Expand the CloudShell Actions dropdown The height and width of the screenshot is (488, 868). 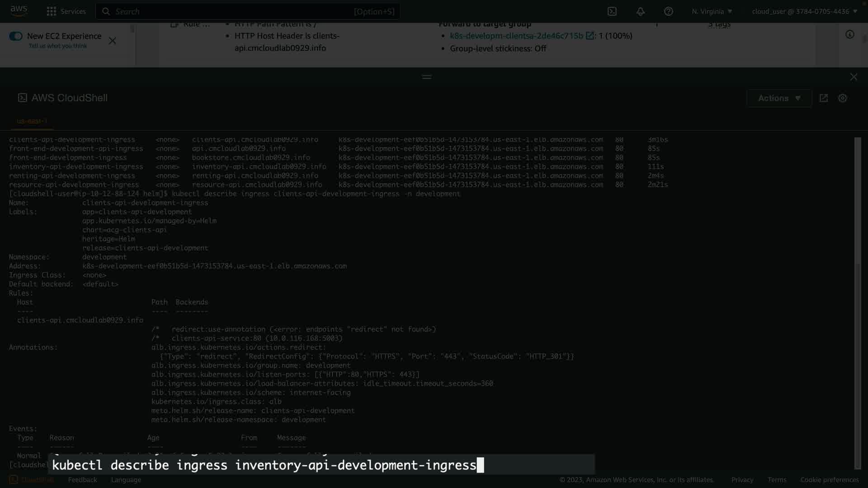pyautogui.click(x=779, y=98)
